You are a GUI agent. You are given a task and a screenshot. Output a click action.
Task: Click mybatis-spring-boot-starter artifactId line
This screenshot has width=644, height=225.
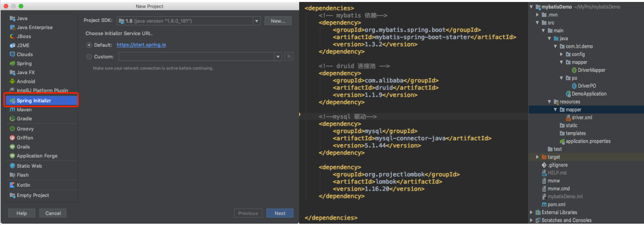coord(425,37)
